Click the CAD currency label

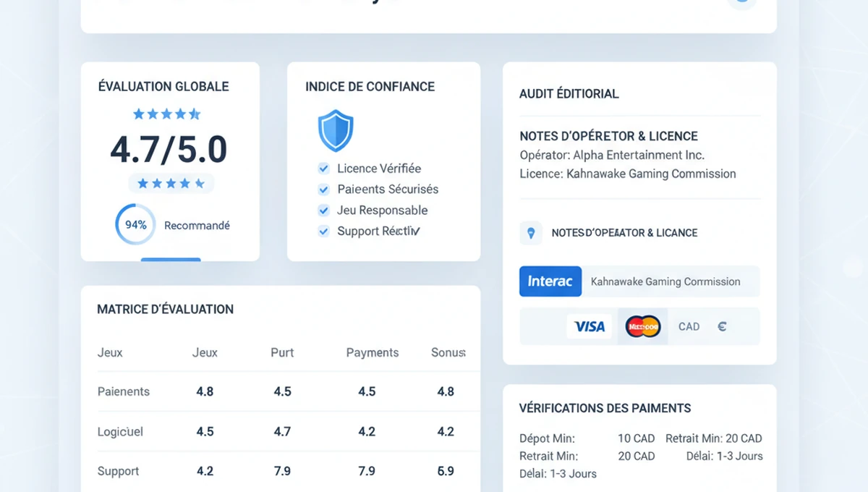(x=689, y=326)
